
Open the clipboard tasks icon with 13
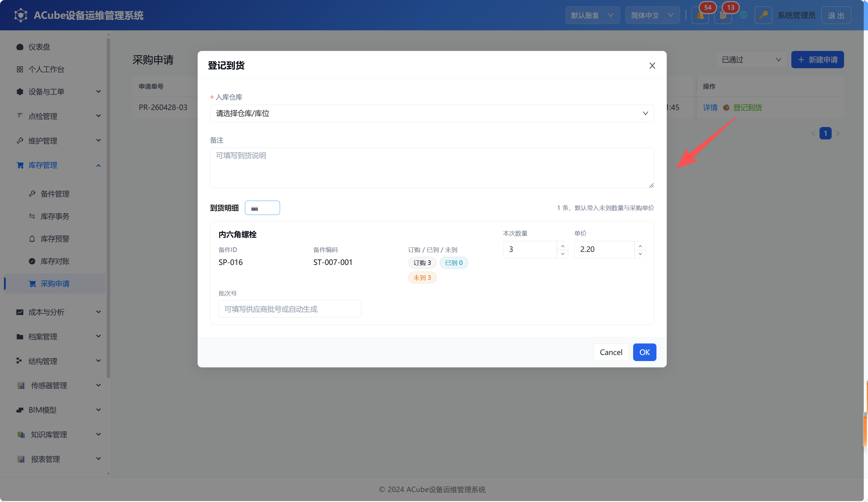(723, 15)
